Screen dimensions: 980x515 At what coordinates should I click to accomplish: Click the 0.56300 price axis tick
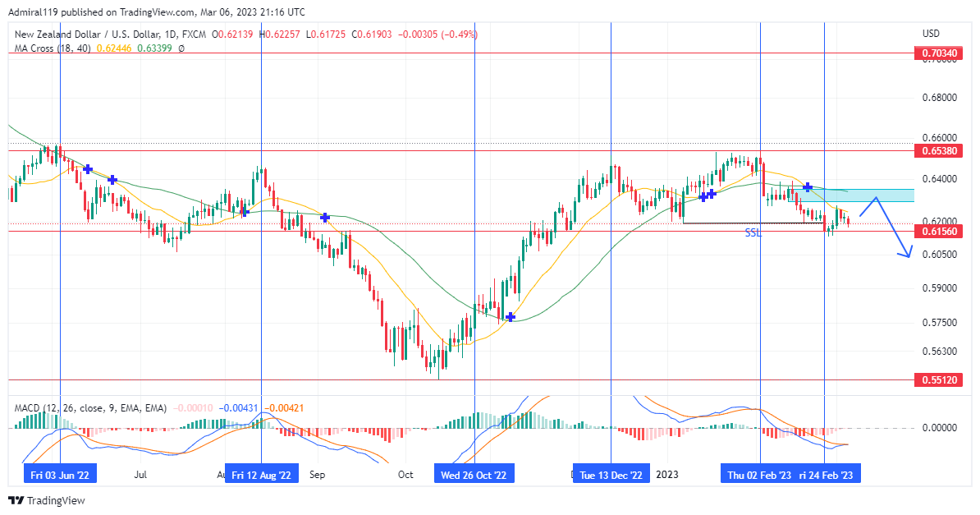click(x=940, y=351)
